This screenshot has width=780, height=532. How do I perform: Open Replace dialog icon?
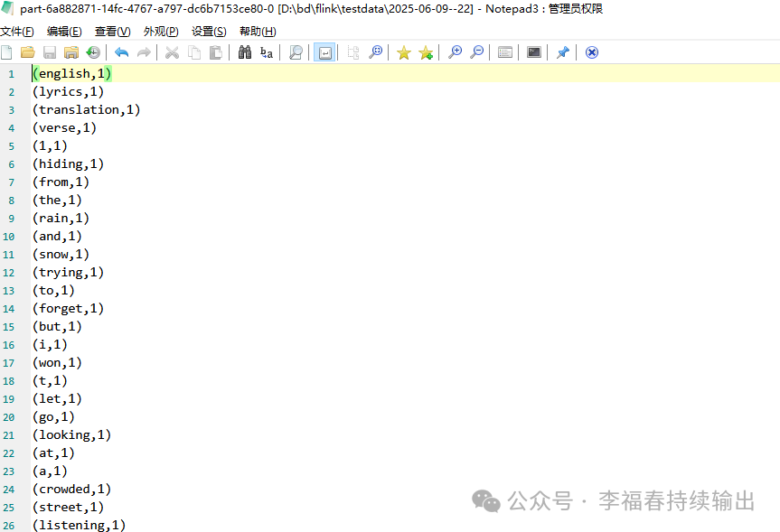pyautogui.click(x=267, y=52)
